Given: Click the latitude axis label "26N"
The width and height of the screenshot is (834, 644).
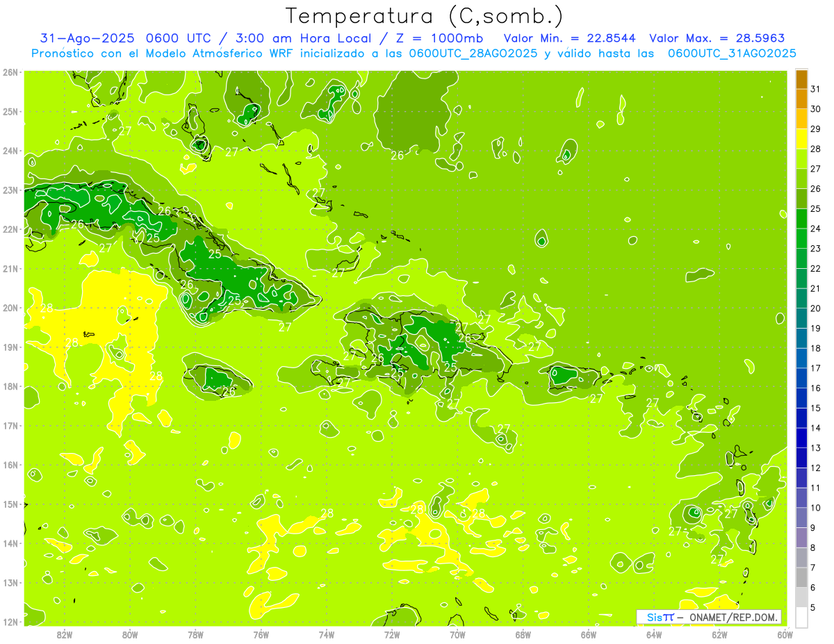Looking at the screenshot, I should click(x=10, y=72).
